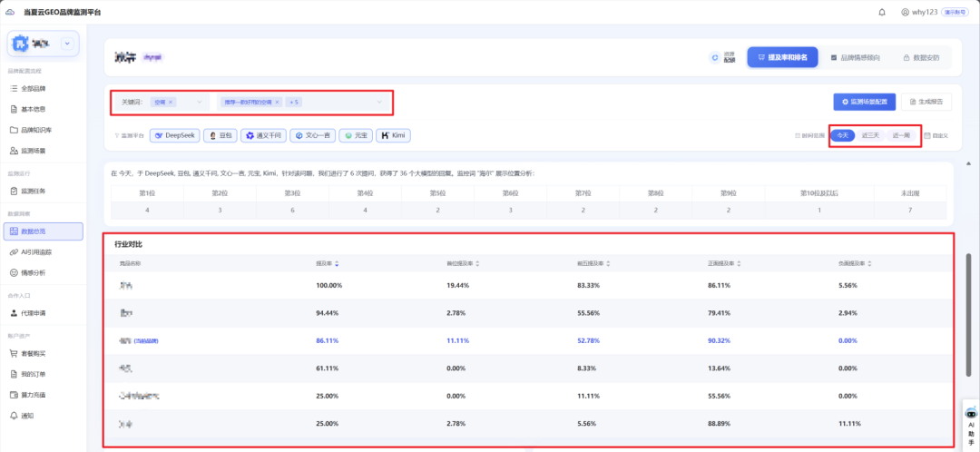Screen dimensions: 980x452
Task: Toggle the 通义千问 platform filter
Action: (x=263, y=135)
